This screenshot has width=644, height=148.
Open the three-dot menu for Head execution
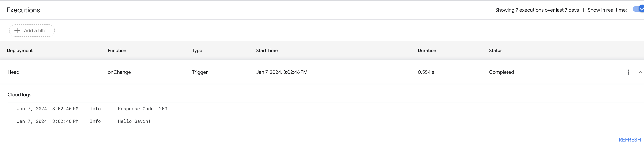click(628, 72)
